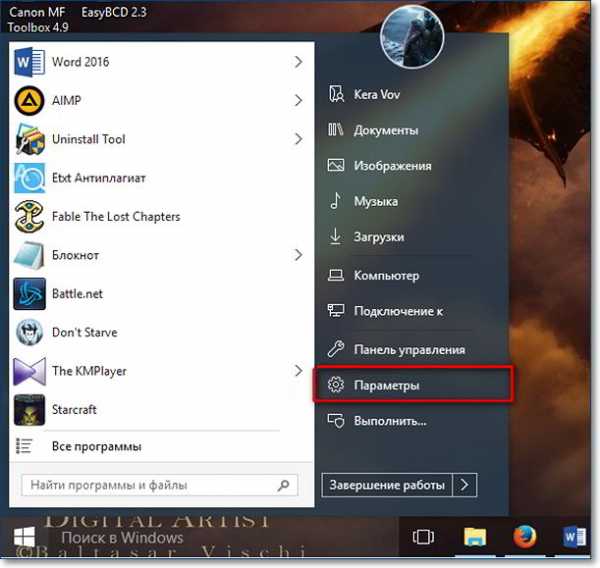
Task: Select EasyBCD 2.3 desktop shortcut label
Action: pos(114,12)
